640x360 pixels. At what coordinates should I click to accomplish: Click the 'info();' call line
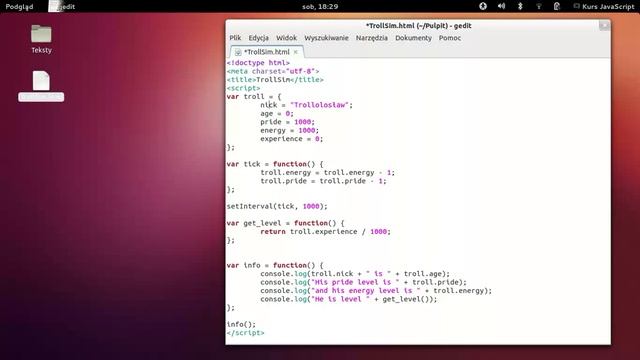pos(241,324)
